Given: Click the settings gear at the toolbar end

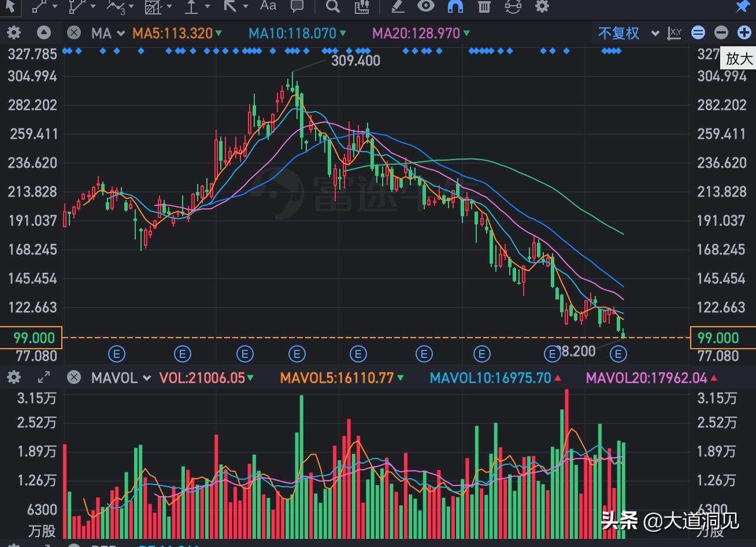Looking at the screenshot, I should click(542, 6).
